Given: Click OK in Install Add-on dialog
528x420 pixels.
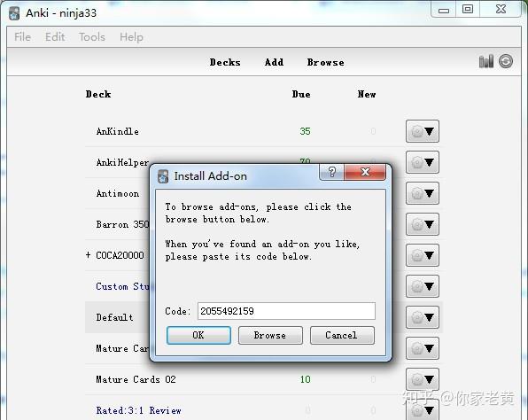Looking at the screenshot, I should [x=198, y=335].
